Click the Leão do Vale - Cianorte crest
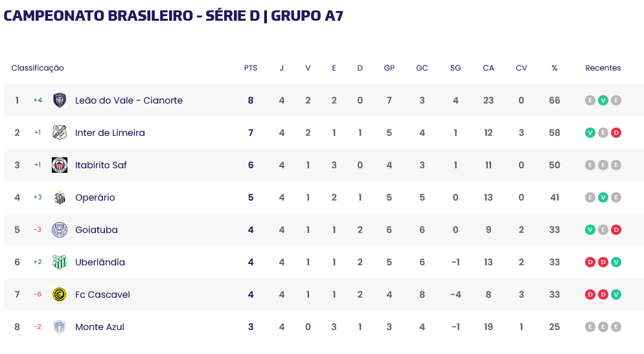Screen dimensions: 644x354 (x=60, y=100)
